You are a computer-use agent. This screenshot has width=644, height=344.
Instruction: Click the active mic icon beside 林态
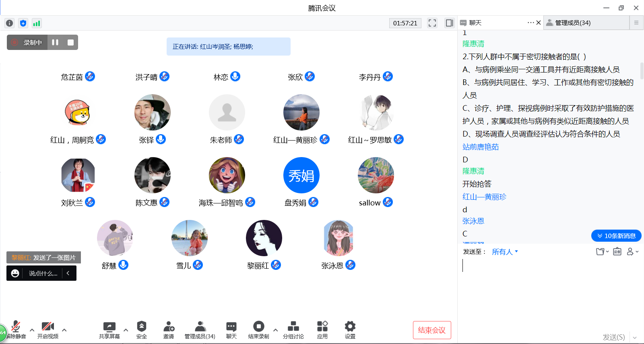235,76
